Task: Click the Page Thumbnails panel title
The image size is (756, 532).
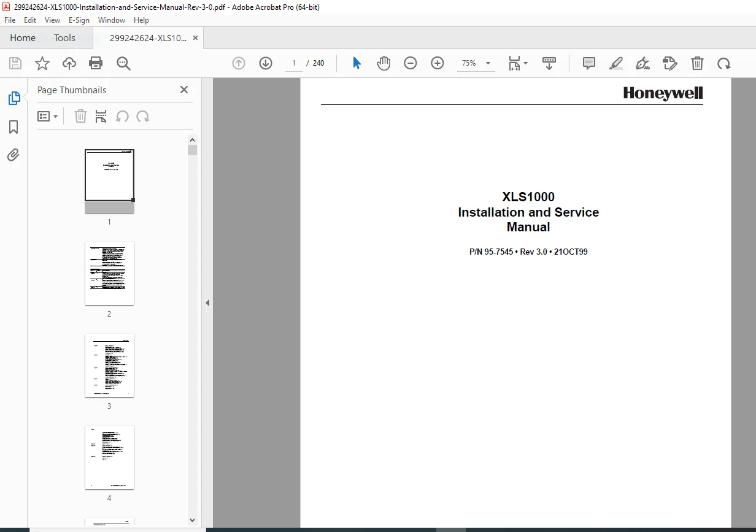Action: pyautogui.click(x=72, y=90)
